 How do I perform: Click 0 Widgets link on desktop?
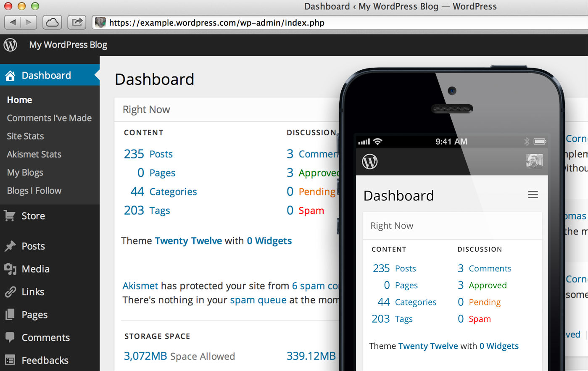click(269, 241)
